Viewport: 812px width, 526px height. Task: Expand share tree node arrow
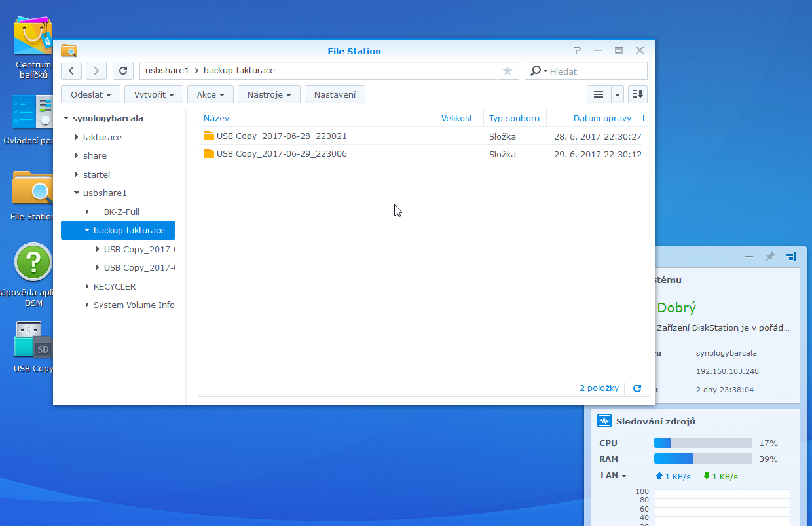tap(77, 156)
